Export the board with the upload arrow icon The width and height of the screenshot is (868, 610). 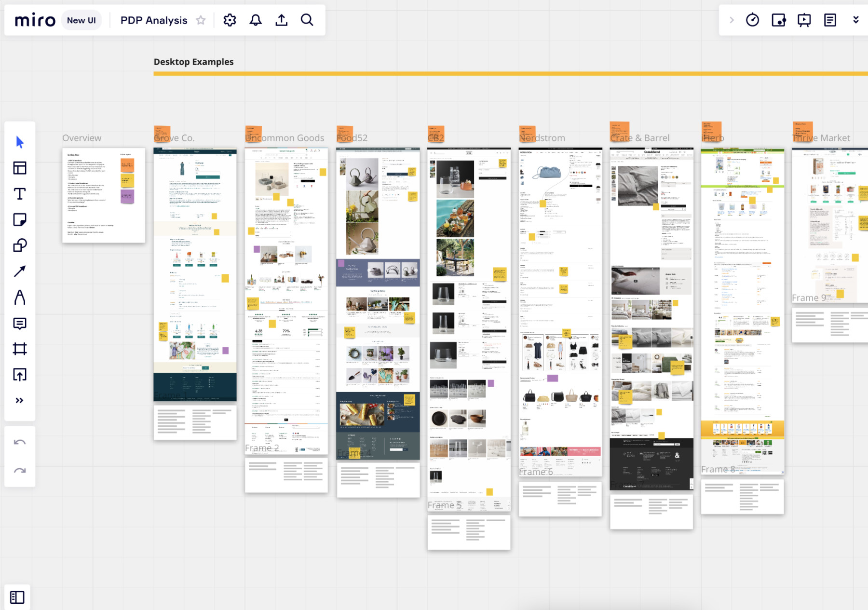click(282, 20)
